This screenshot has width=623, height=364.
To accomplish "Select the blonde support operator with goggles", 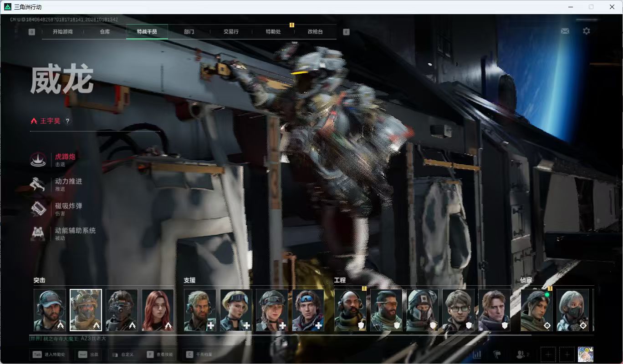I will point(236,310).
